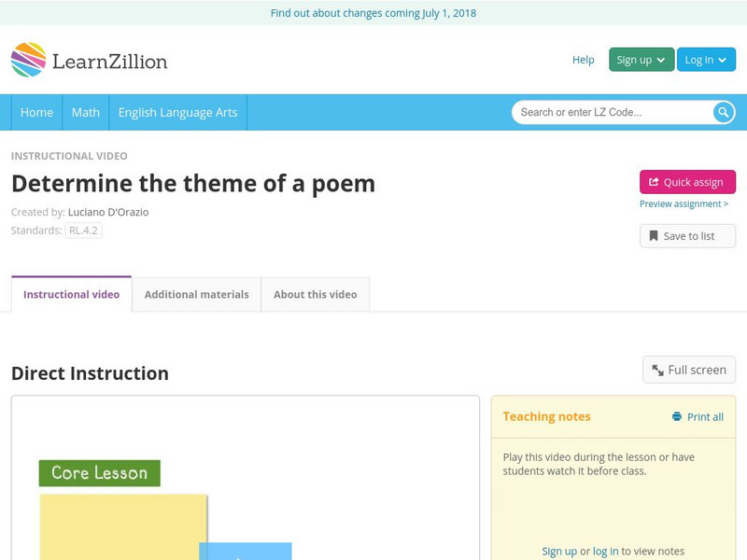Click the Help link
Image resolution: width=747 pixels, height=560 pixels.
[583, 59]
